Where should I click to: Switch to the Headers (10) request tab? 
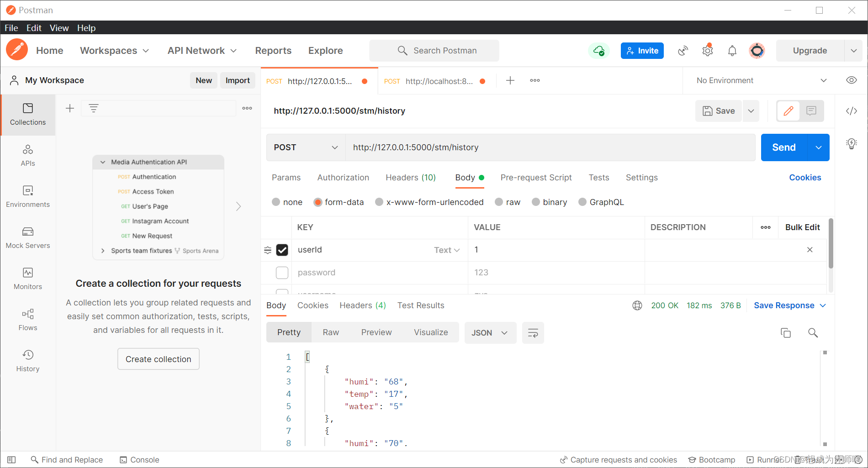coord(411,178)
